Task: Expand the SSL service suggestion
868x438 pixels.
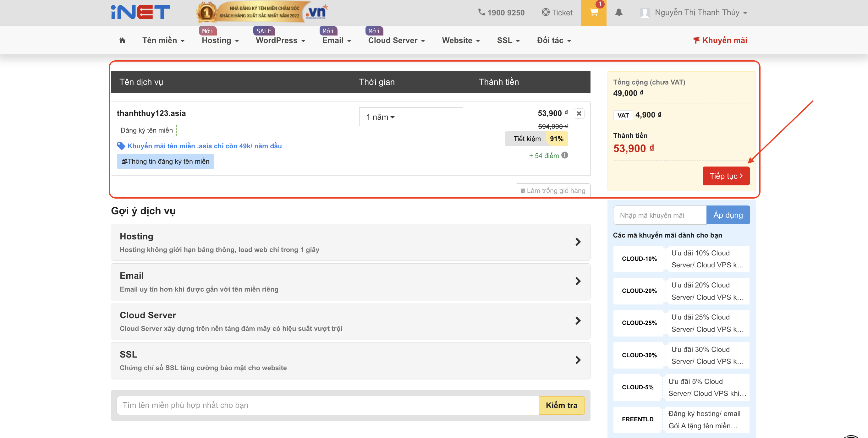Action: point(350,360)
